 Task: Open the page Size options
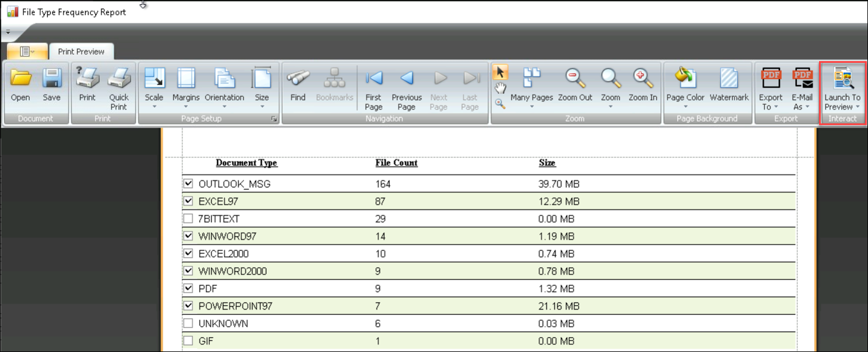[x=262, y=78]
